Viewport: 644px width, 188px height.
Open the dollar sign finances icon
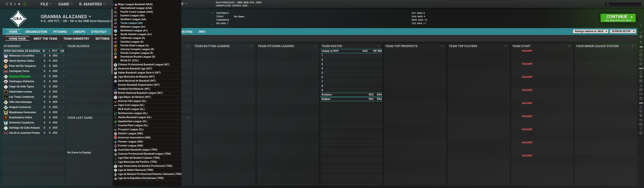click(x=641, y=129)
